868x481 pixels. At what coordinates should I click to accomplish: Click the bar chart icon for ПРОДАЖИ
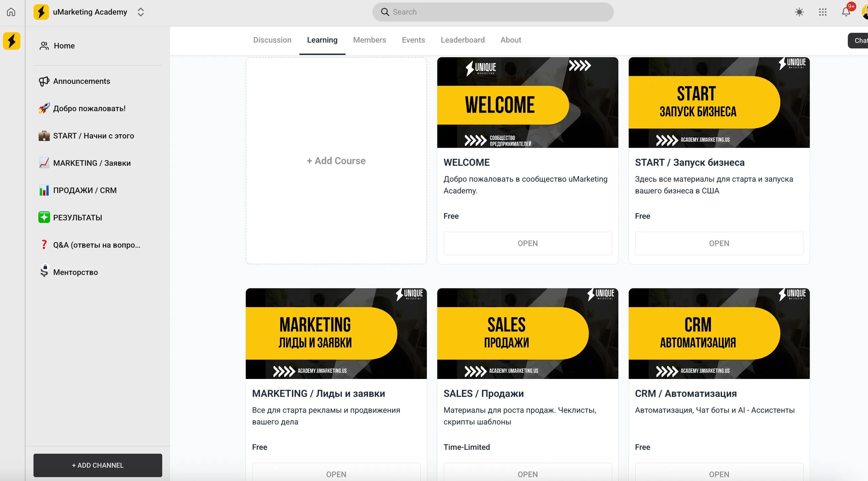pyautogui.click(x=44, y=191)
